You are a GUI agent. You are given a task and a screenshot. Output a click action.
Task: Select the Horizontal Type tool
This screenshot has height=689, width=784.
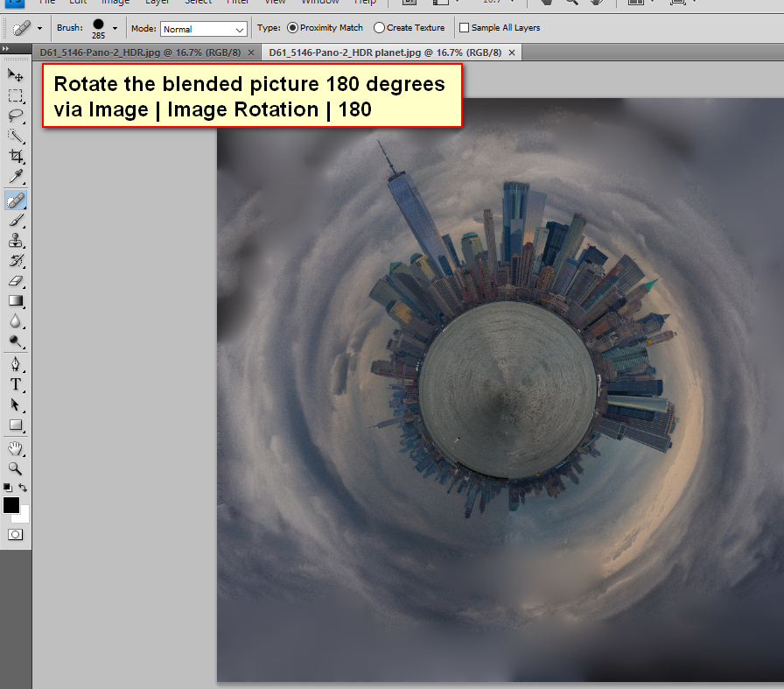pyautogui.click(x=16, y=384)
